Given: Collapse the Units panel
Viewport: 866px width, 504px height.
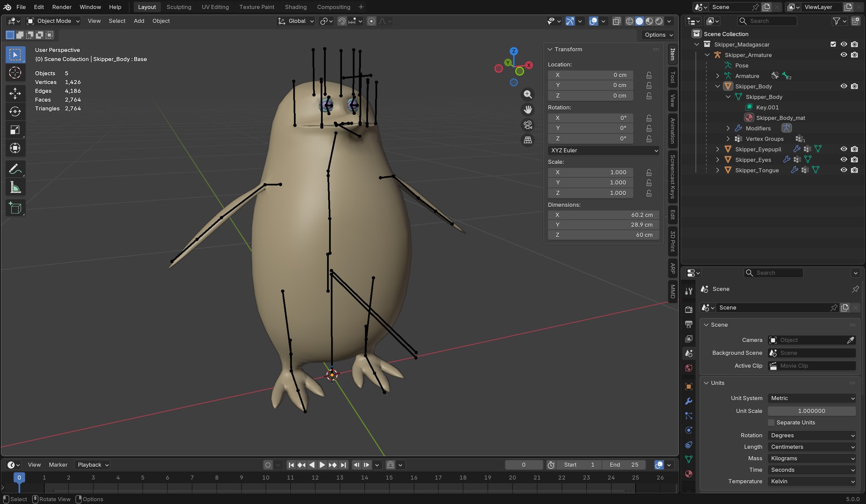Looking at the screenshot, I should pos(706,383).
